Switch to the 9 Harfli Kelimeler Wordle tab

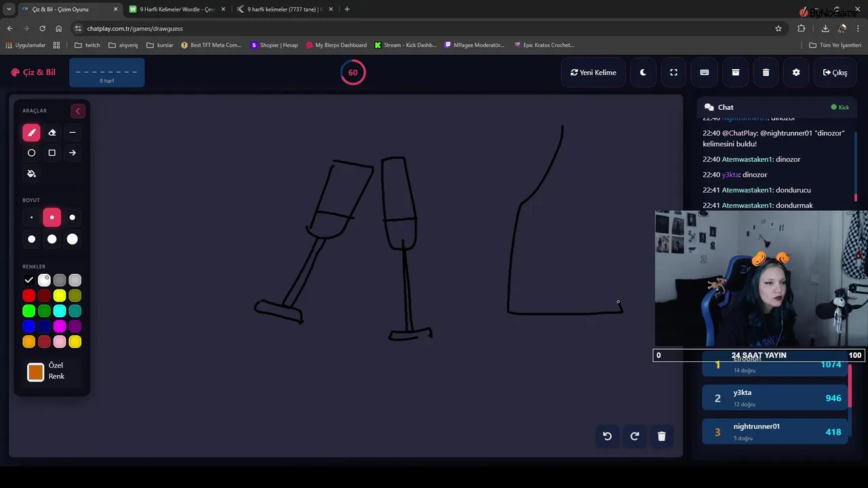coord(177,9)
